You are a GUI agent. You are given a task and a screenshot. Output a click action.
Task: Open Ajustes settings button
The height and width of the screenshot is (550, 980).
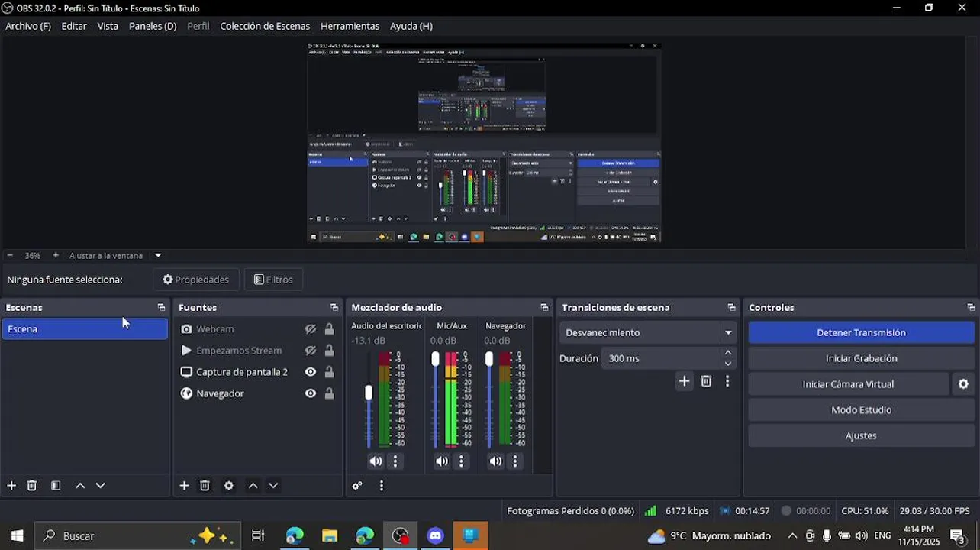[861, 436]
